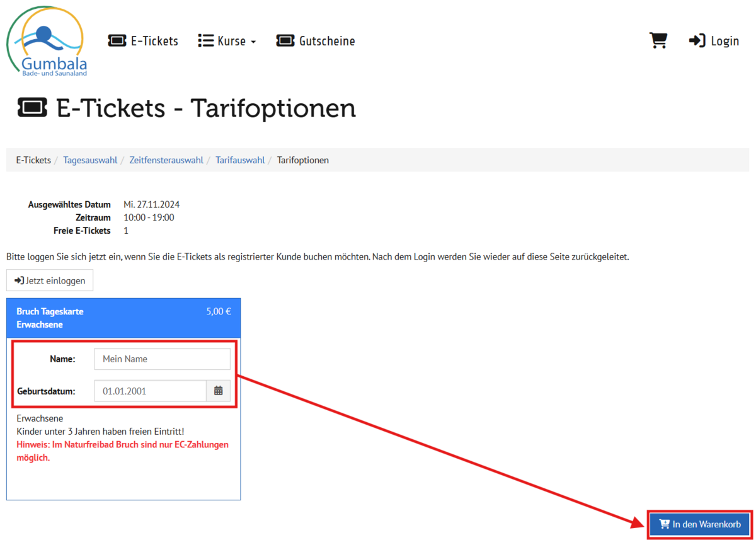Focus the Name input field
756x540 pixels.
(x=162, y=359)
